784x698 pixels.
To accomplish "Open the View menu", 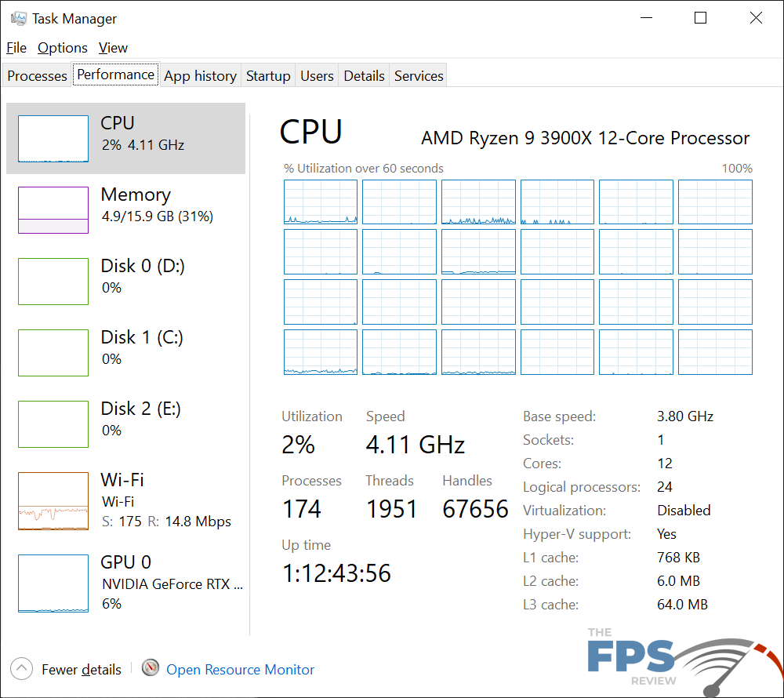I will coord(113,48).
